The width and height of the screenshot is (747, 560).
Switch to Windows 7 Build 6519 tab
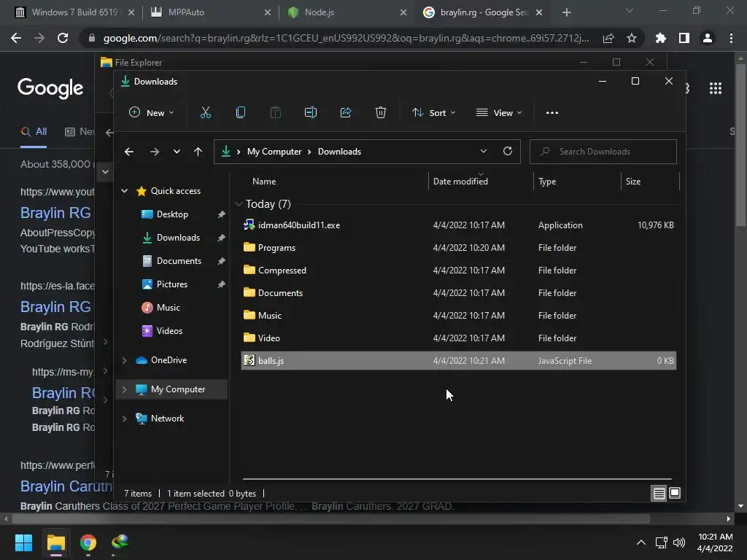pos(75,12)
